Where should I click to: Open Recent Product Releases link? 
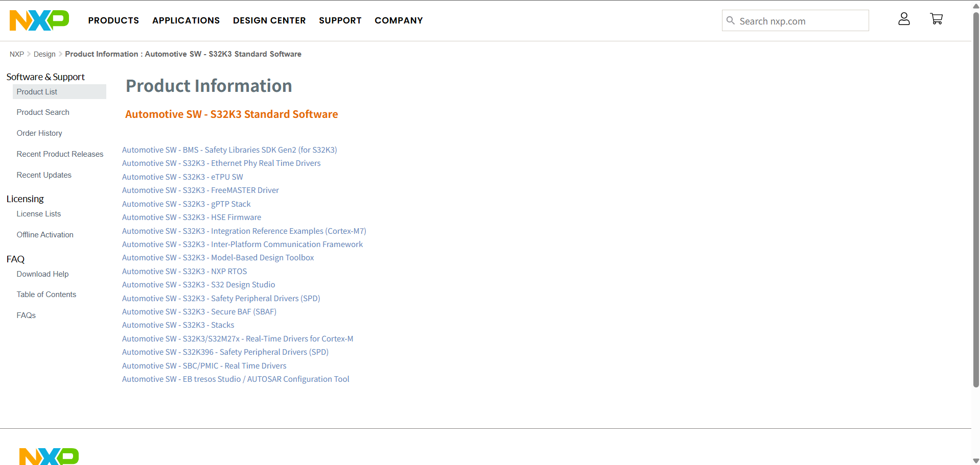click(60, 154)
